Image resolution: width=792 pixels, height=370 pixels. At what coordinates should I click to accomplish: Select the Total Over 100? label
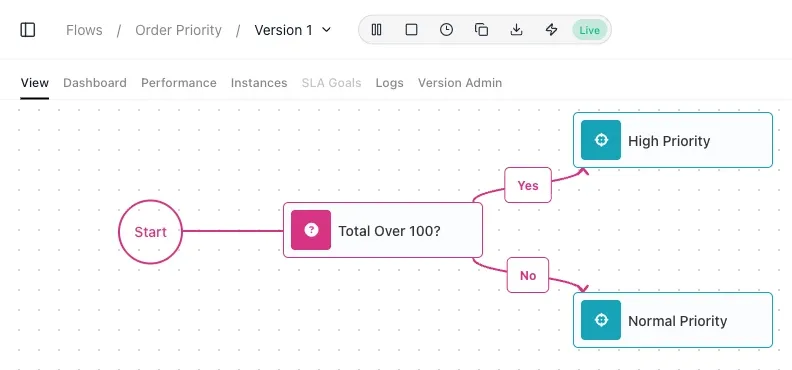click(389, 231)
